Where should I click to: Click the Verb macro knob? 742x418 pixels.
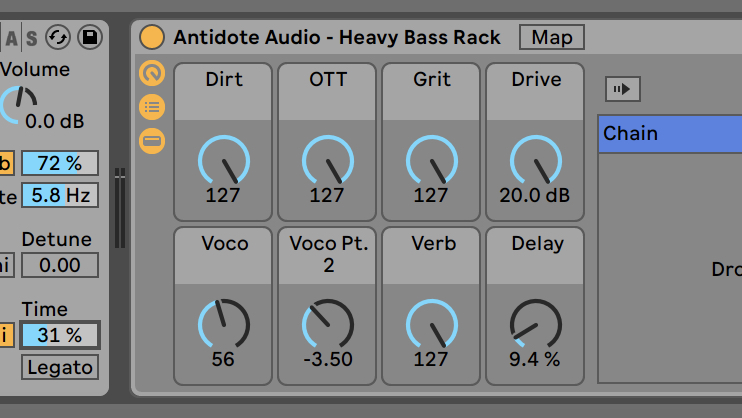point(431,325)
